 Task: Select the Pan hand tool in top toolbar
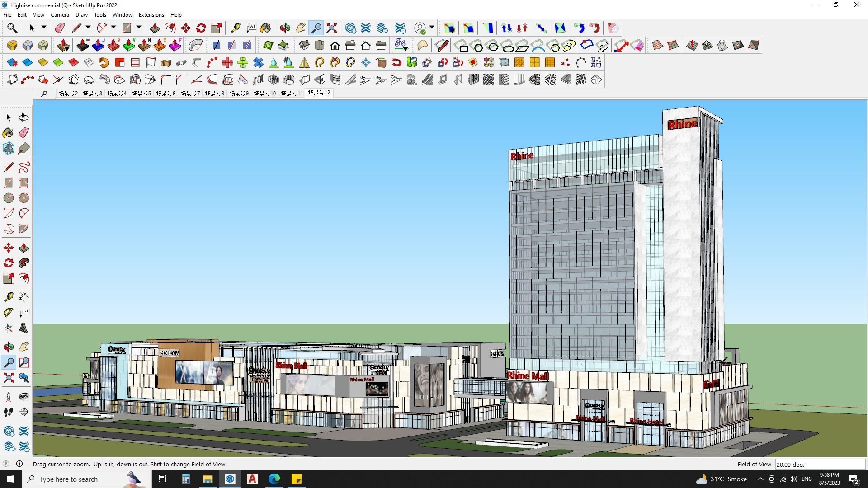[x=301, y=28]
